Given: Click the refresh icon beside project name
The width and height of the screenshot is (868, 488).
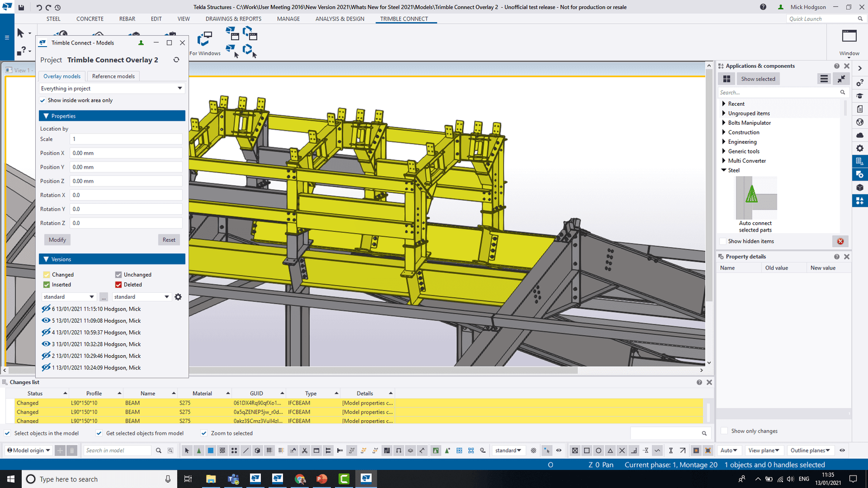Looking at the screenshot, I should click(x=176, y=60).
